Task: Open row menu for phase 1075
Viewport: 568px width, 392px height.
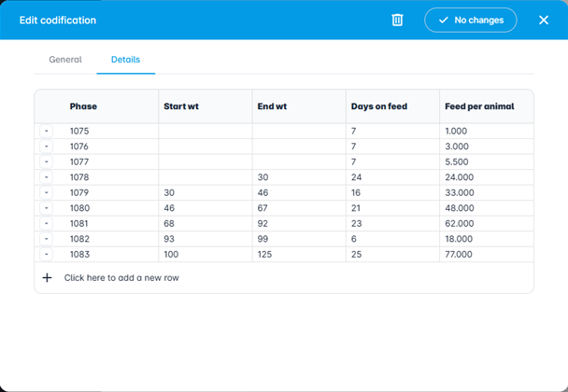Action: pyautogui.click(x=47, y=132)
